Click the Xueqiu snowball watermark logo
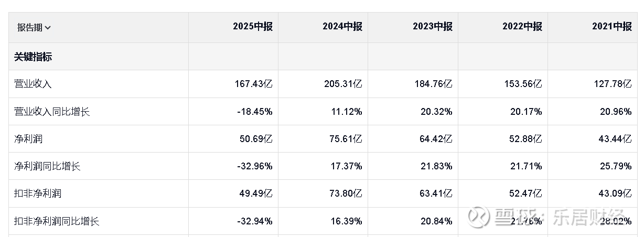The width and height of the screenshot is (644, 237). (479, 216)
